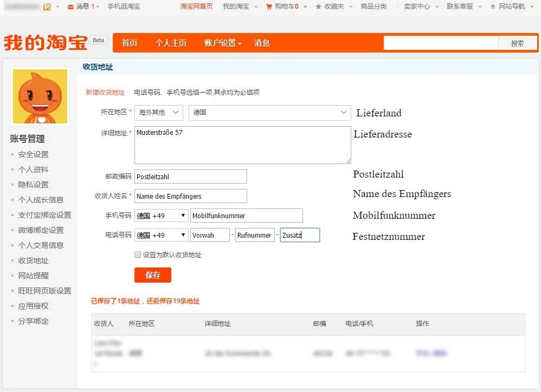Expand the 我的淘宝 top bar dropdown
541x392 pixels.
(x=256, y=6)
